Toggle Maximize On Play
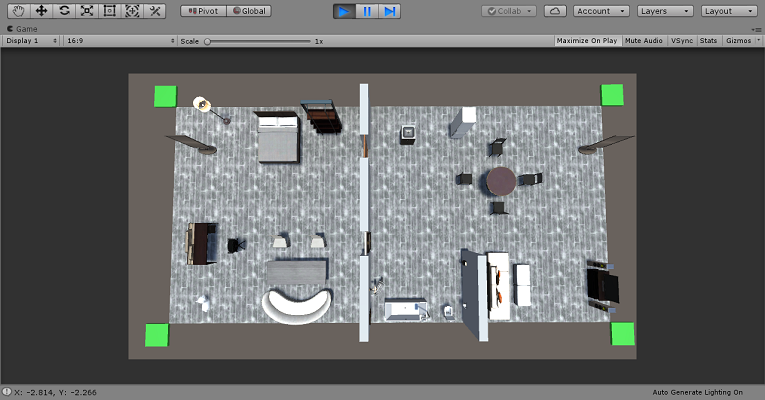The image size is (765, 400). 588,41
